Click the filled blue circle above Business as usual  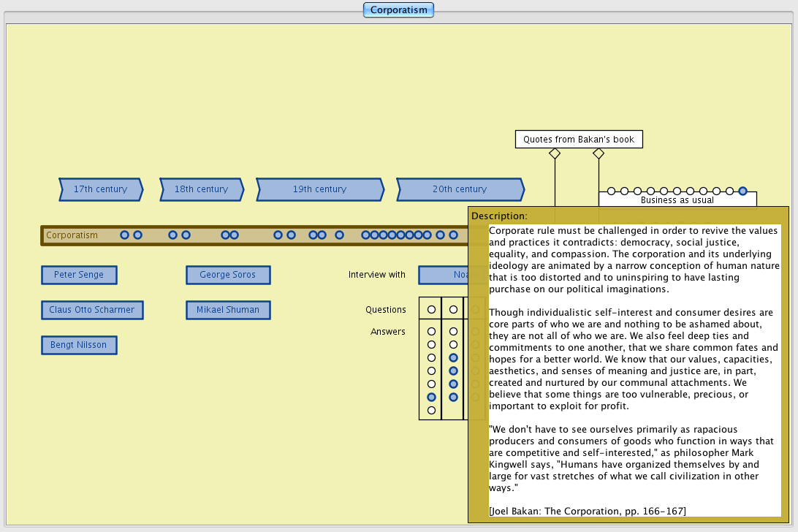[x=742, y=191]
